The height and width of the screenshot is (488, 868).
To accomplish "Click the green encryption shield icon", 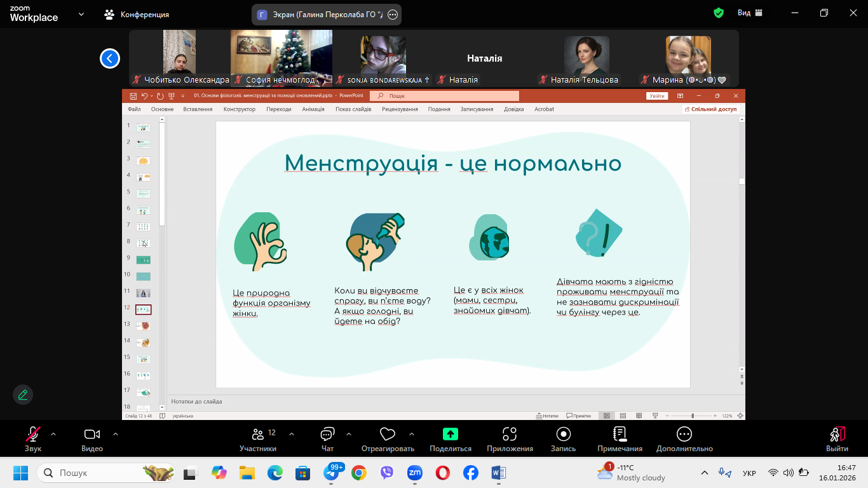I will click(x=719, y=13).
